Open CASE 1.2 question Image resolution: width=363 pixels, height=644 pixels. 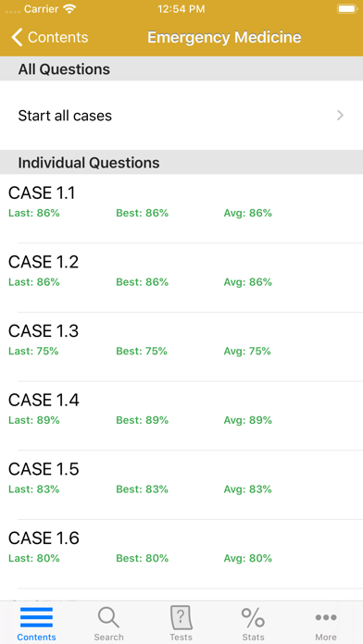(181, 278)
